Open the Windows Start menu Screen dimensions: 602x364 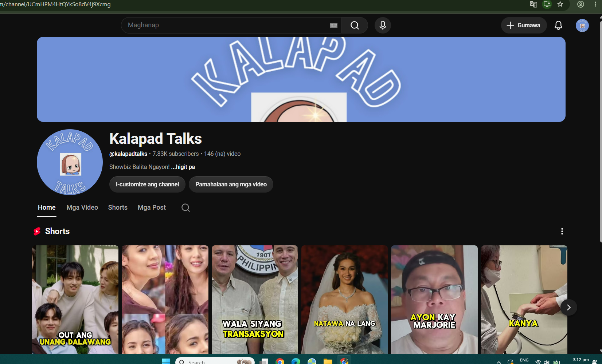coord(166,361)
